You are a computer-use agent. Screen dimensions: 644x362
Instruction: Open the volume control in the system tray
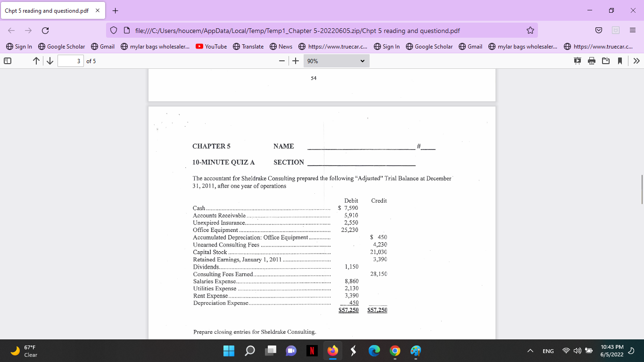[x=577, y=351]
